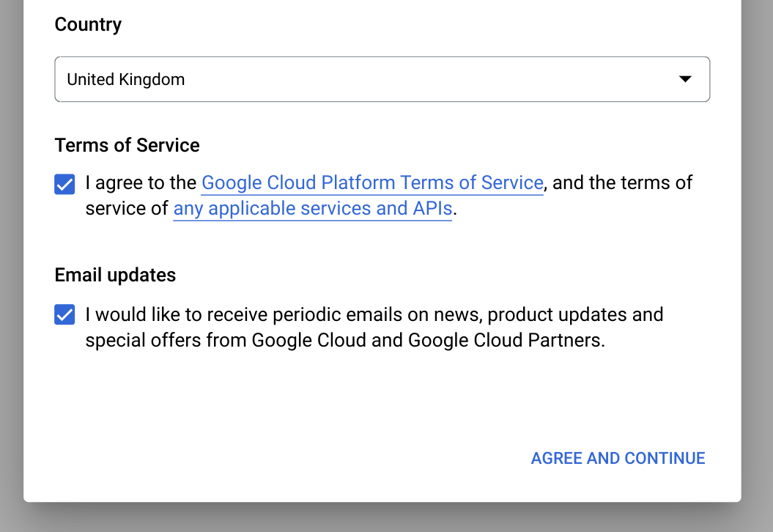The width and height of the screenshot is (773, 532).
Task: Open the Google Cloud Platform Terms of Service link
Action: (372, 182)
